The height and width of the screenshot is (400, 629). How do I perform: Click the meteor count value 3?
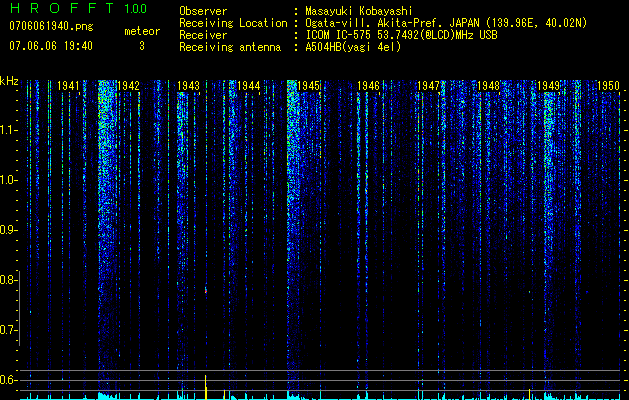(142, 46)
